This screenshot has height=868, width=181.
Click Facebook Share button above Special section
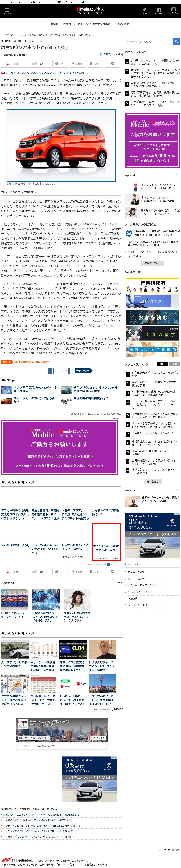click(78, 571)
